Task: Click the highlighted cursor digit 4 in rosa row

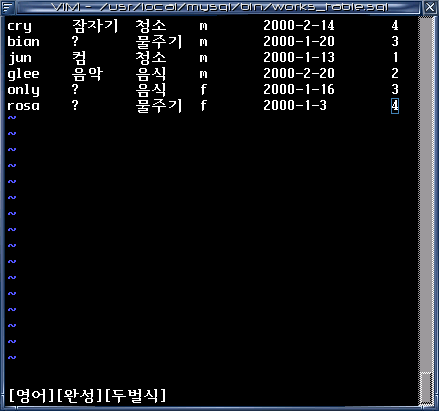Action: [395, 106]
